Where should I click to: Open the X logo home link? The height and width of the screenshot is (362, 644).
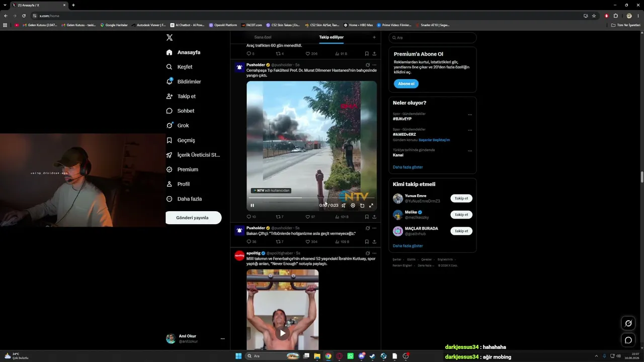170,38
